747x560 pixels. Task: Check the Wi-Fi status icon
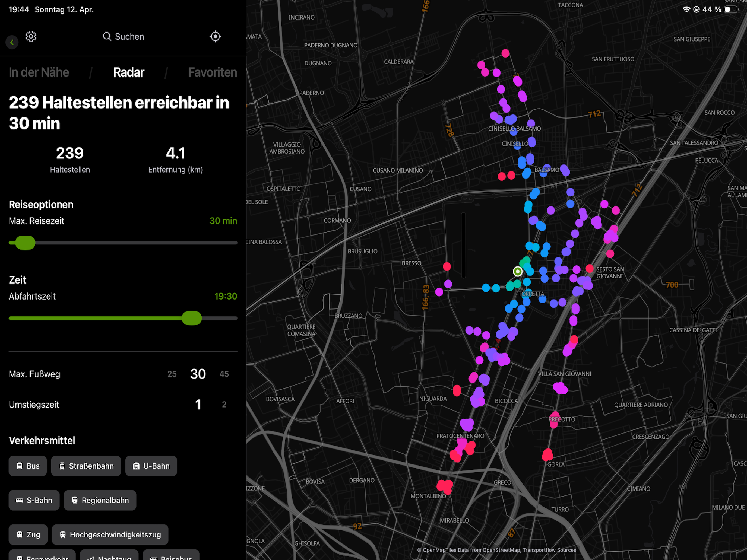(686, 9)
